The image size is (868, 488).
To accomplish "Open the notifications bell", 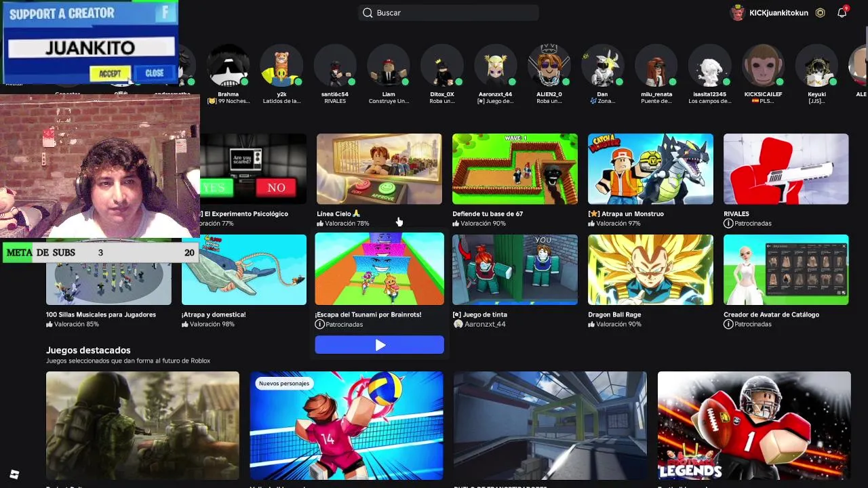I will 842,13.
